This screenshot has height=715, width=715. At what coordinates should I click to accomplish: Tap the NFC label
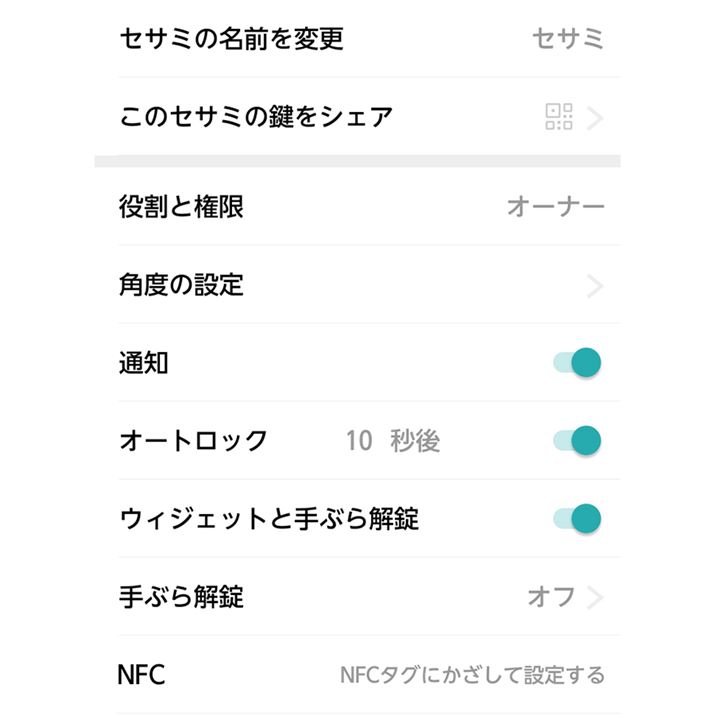click(x=141, y=675)
